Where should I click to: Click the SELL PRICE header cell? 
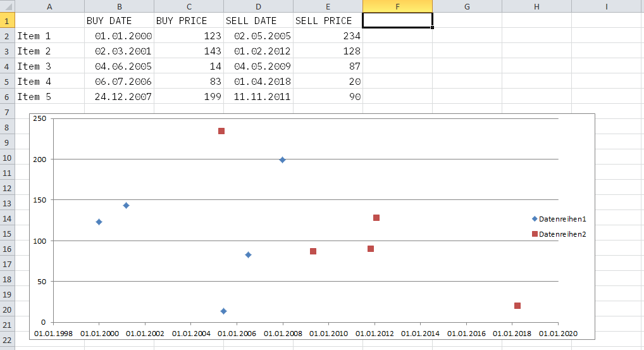[x=328, y=21]
